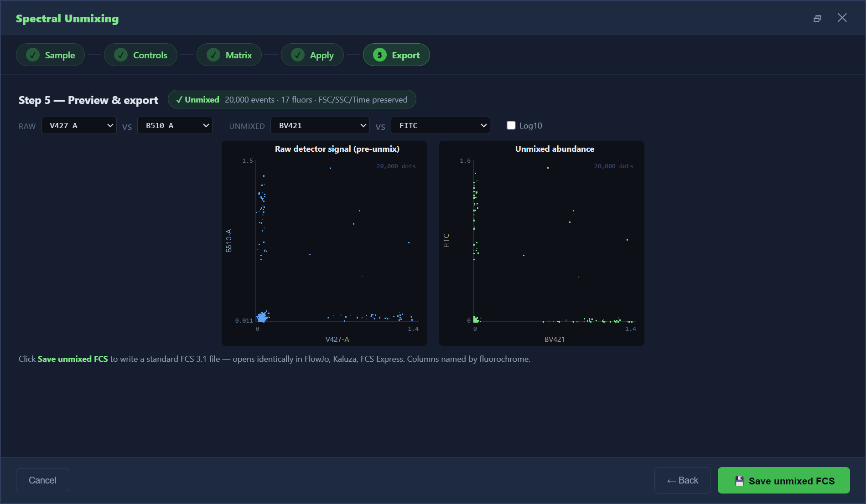Expand the BV421 unmixed dropdown
Image resolution: width=866 pixels, height=504 pixels.
[x=320, y=125]
